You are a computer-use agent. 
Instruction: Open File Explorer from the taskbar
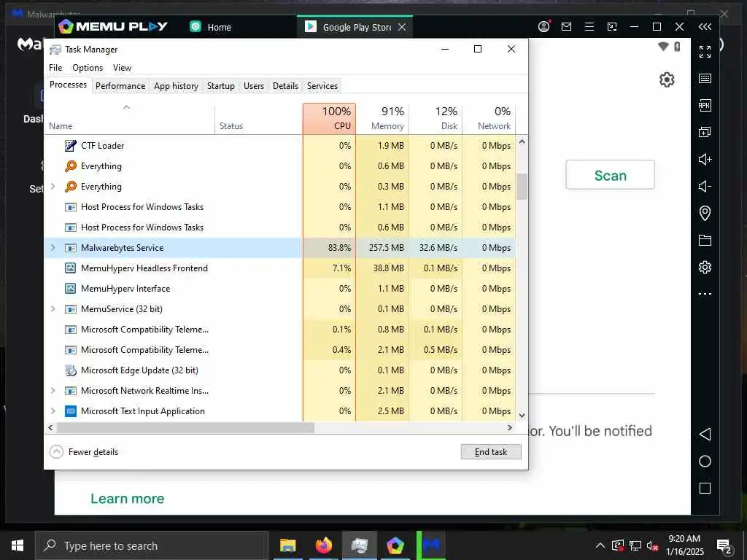(x=287, y=545)
